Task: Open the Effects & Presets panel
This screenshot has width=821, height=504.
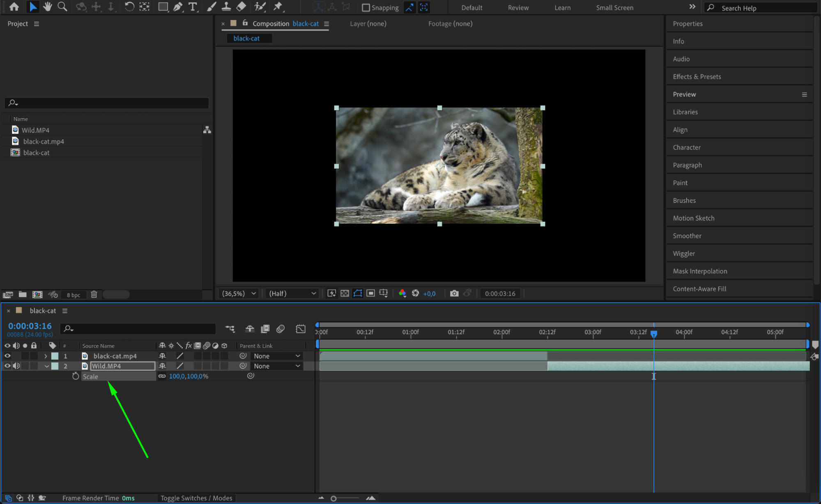Action: (697, 76)
